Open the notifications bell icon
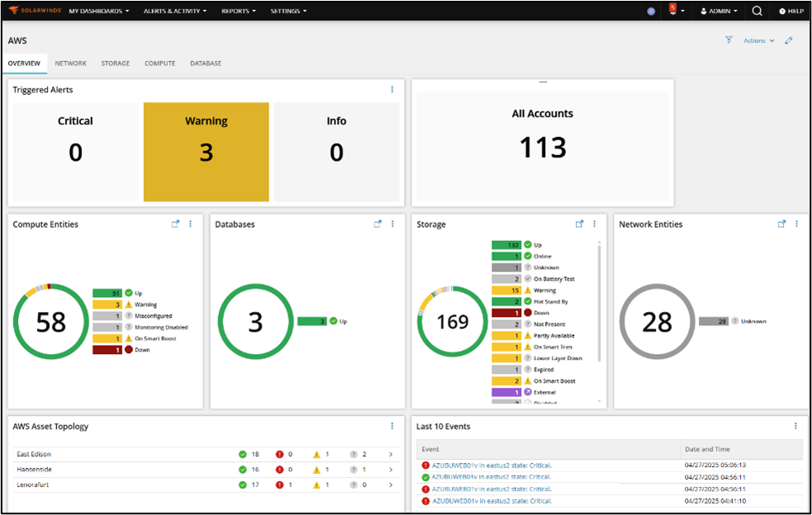 (672, 10)
